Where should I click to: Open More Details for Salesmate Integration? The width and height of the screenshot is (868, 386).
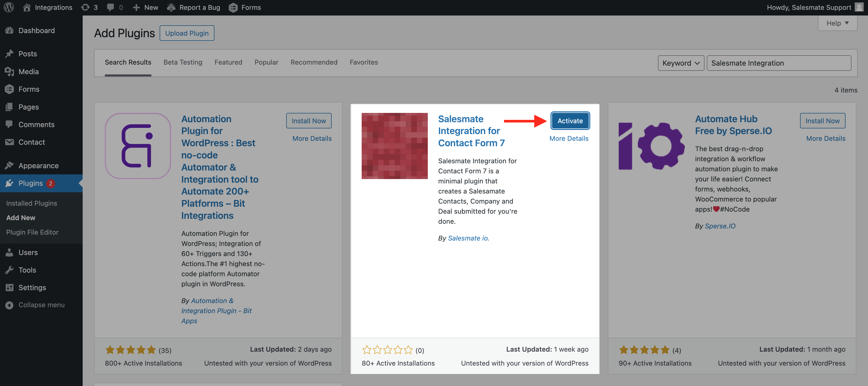pyautogui.click(x=569, y=138)
